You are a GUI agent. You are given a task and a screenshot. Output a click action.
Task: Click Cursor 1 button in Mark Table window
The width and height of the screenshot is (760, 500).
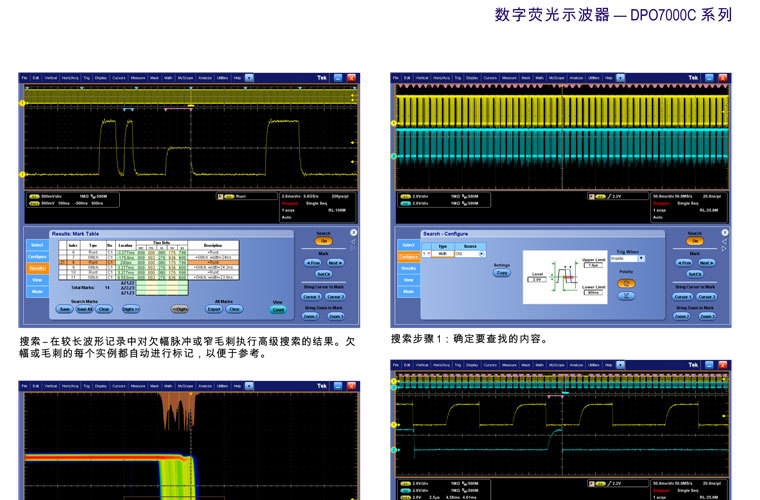311,297
